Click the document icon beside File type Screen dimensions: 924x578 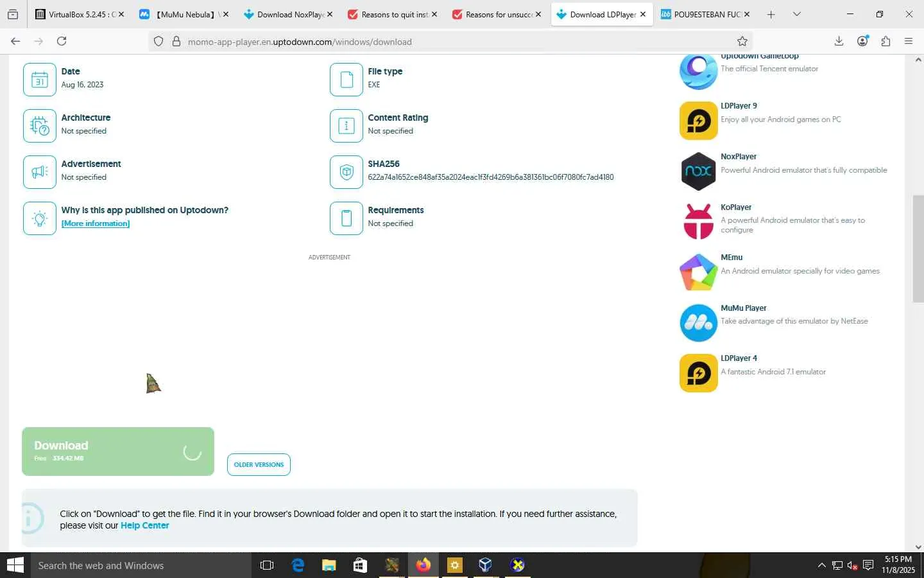346,80
